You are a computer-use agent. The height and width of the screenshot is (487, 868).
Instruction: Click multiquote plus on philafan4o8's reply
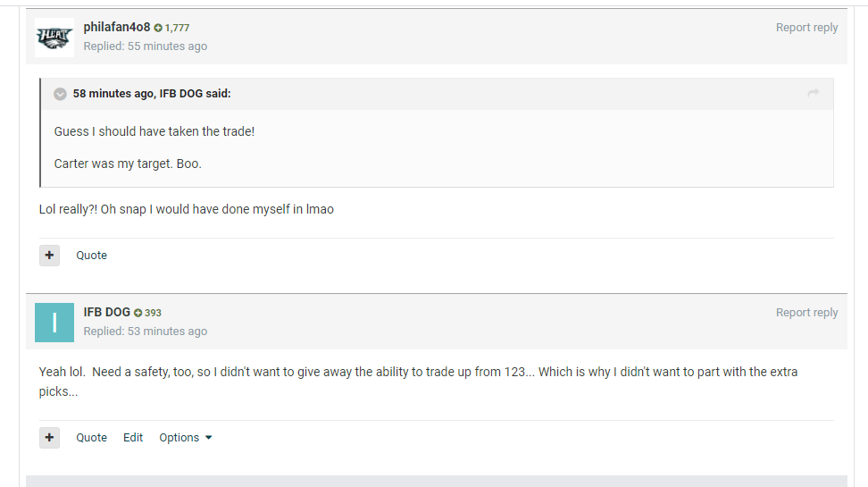point(49,256)
